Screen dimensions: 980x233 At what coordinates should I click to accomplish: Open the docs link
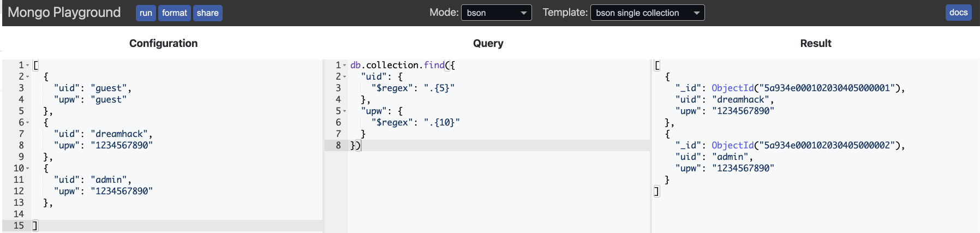click(958, 13)
